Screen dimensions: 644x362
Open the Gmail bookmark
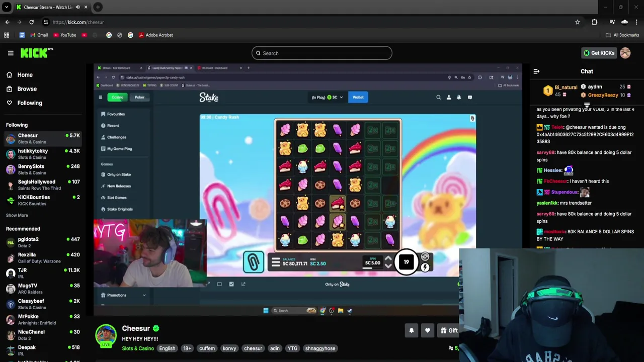coord(39,35)
